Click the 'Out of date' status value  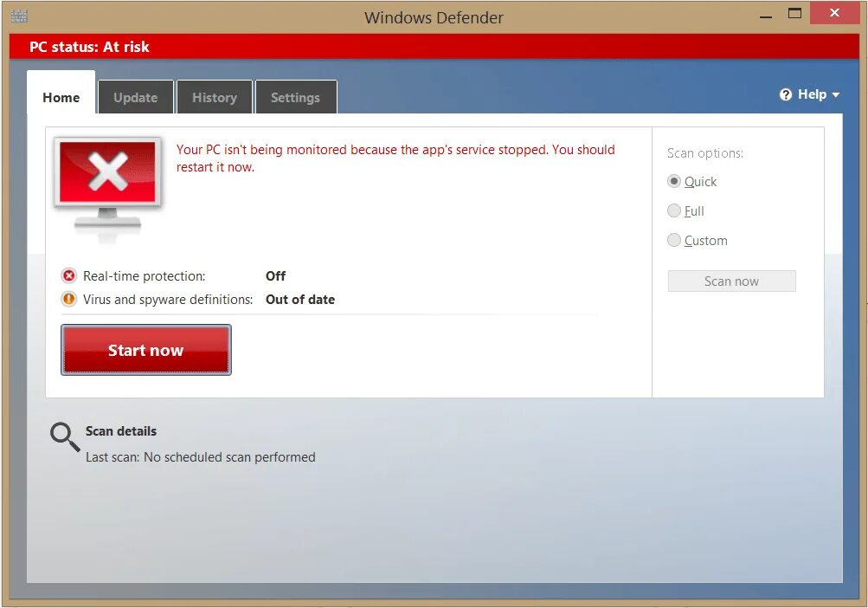tap(300, 300)
